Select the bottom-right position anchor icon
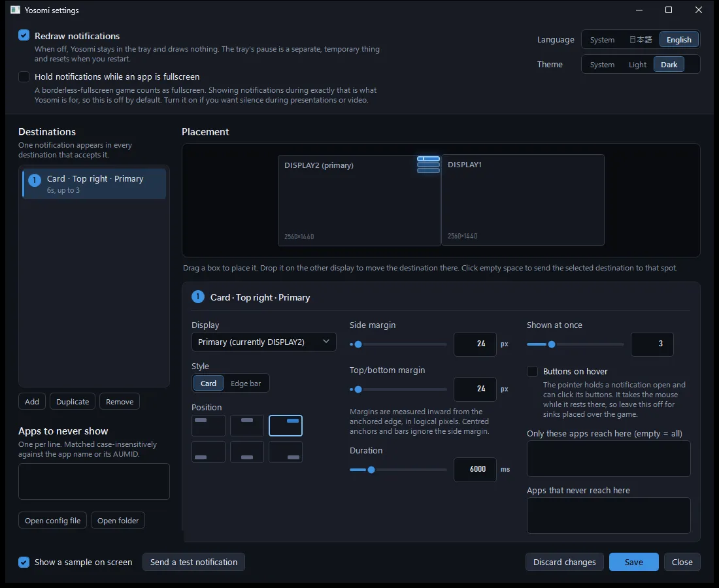719x588 pixels. pyautogui.click(x=285, y=452)
